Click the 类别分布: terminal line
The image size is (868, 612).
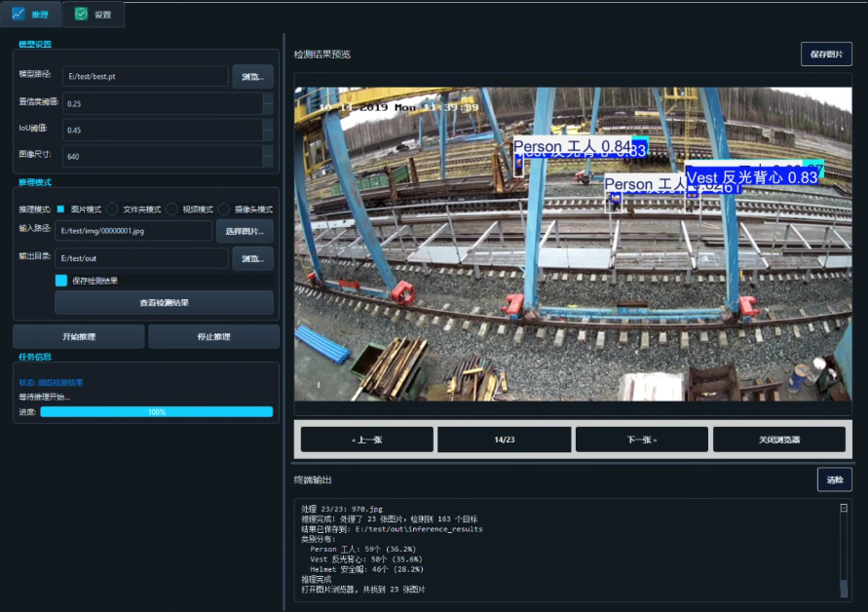click(318, 539)
